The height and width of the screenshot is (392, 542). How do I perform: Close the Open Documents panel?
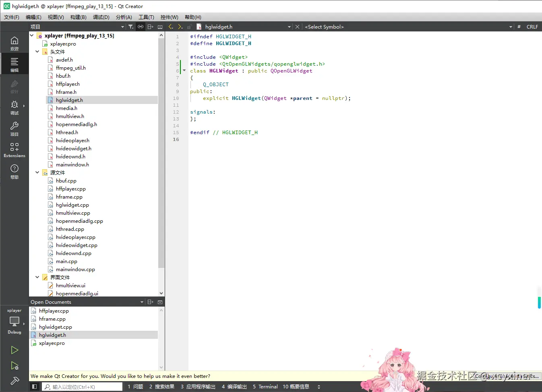pos(160,302)
